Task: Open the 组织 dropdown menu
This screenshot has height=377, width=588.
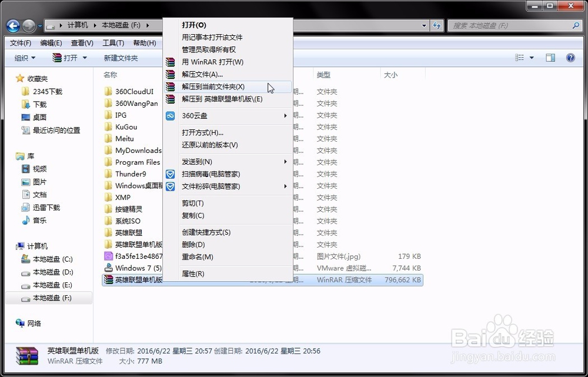Action: pos(25,58)
